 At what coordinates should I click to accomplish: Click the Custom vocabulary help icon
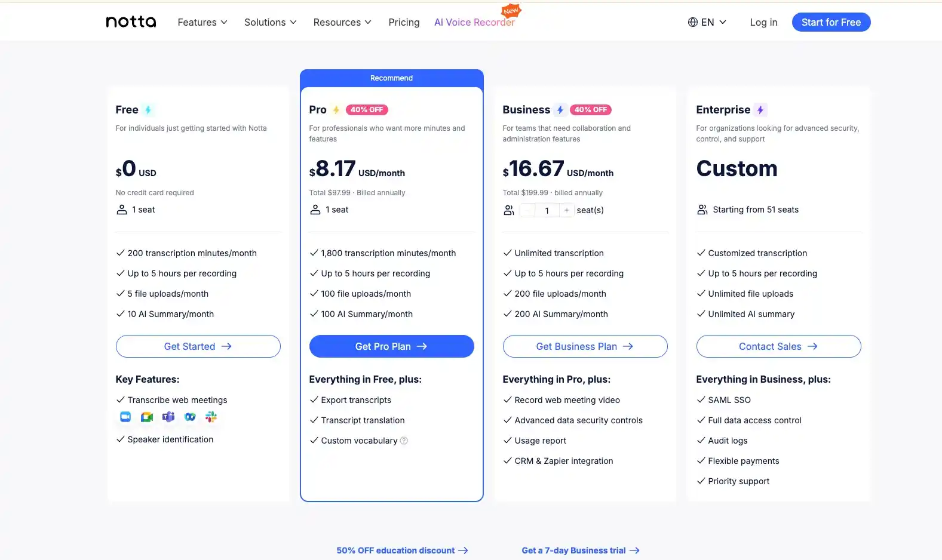tap(404, 441)
